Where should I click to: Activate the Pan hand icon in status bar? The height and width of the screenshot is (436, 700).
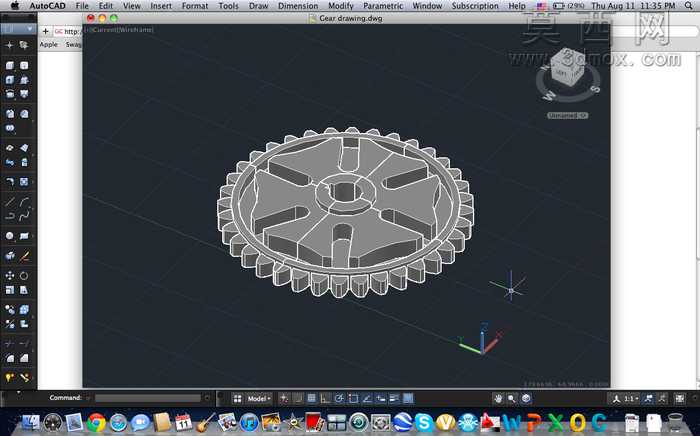click(x=498, y=399)
